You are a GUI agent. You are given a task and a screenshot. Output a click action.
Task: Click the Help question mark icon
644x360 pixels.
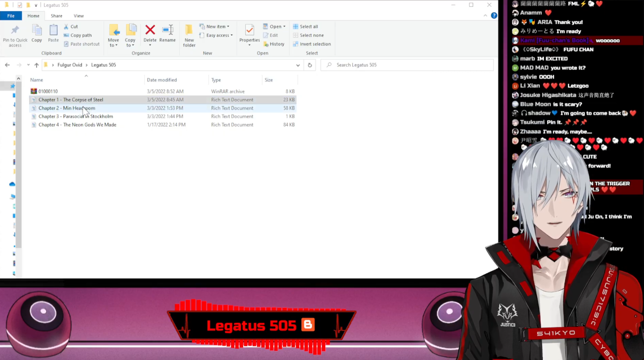click(x=494, y=16)
